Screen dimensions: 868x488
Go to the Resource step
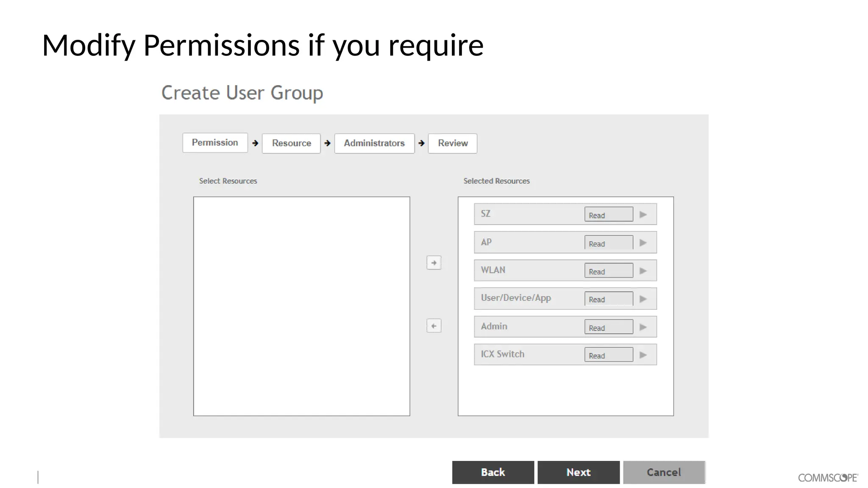(291, 143)
